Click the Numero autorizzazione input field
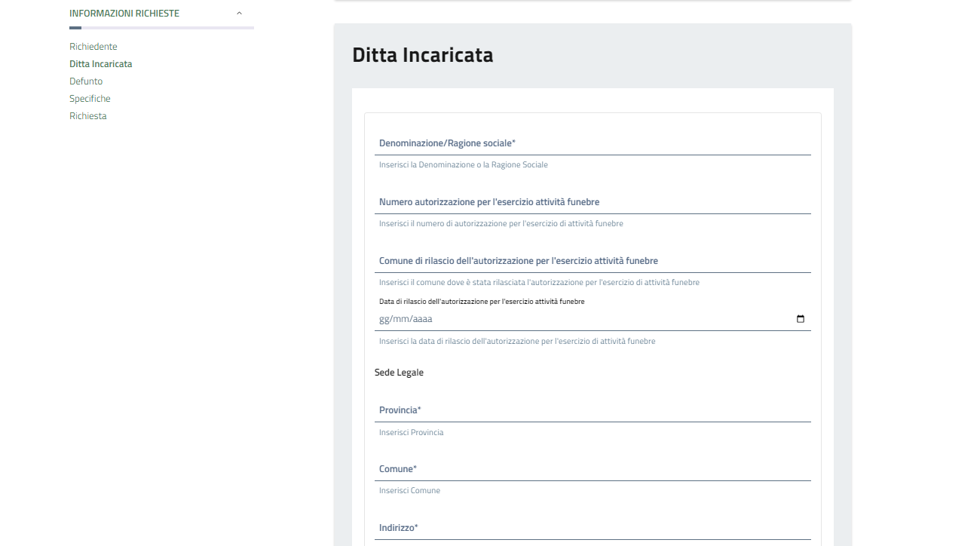 [x=593, y=202]
